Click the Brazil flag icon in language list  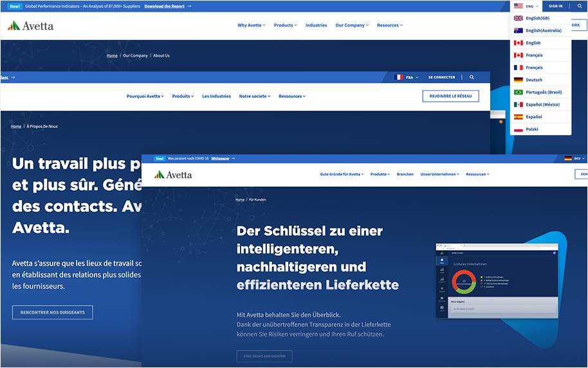pyautogui.click(x=519, y=92)
